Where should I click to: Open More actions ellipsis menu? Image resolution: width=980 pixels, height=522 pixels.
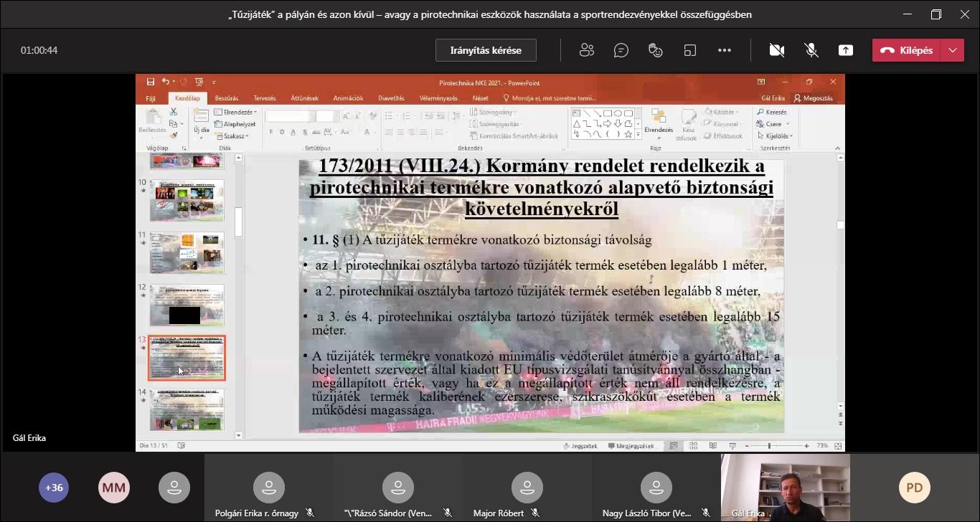click(725, 50)
